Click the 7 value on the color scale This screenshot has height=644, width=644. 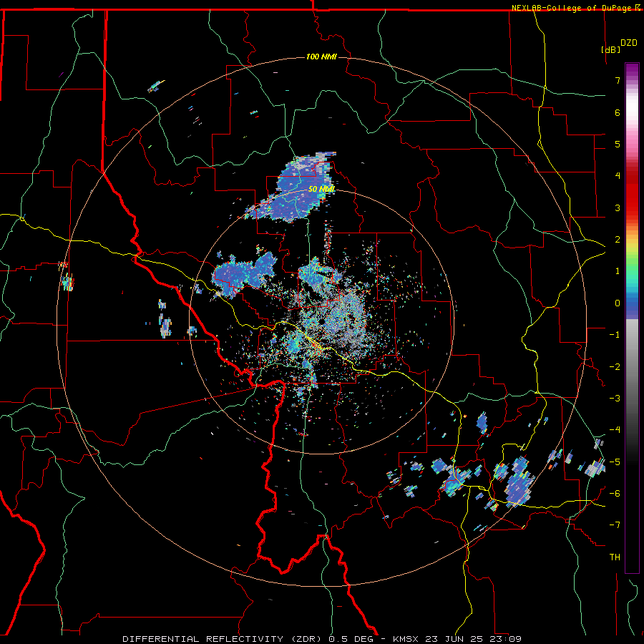(x=618, y=80)
